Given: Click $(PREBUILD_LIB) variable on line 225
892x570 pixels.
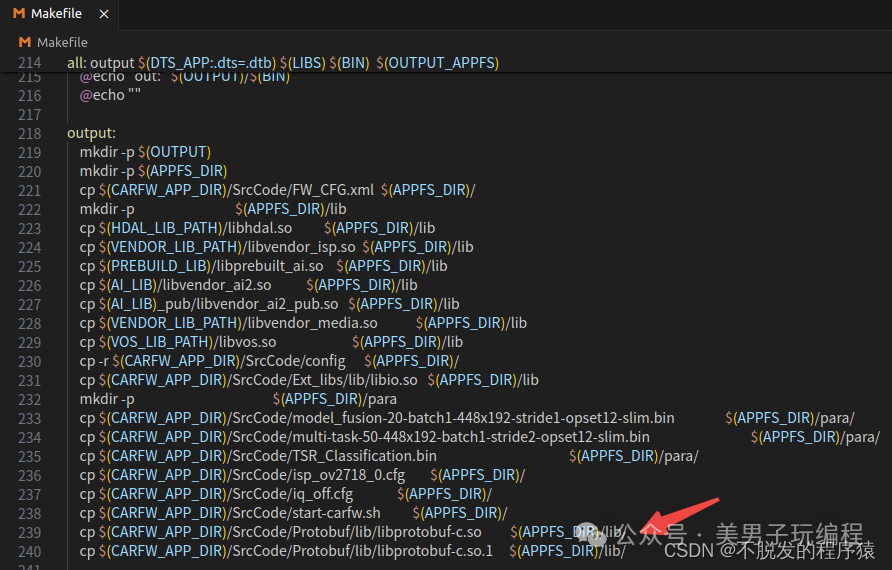Looking at the screenshot, I should (x=155, y=266).
